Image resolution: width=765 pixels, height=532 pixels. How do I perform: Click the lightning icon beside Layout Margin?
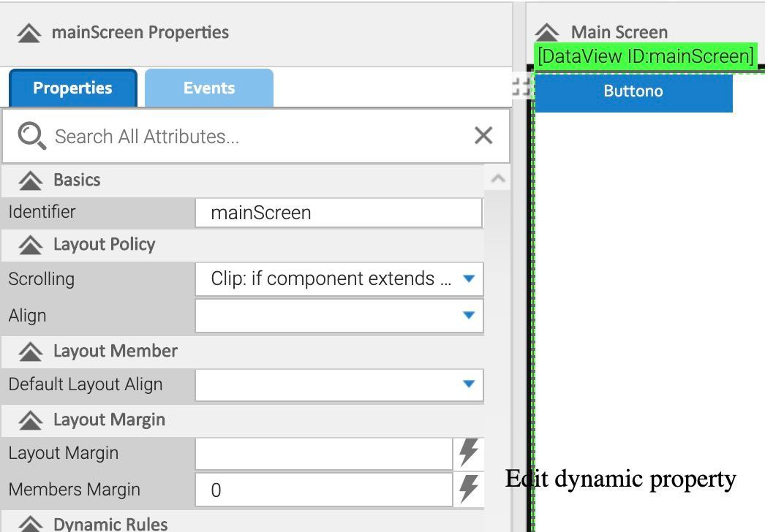point(468,453)
